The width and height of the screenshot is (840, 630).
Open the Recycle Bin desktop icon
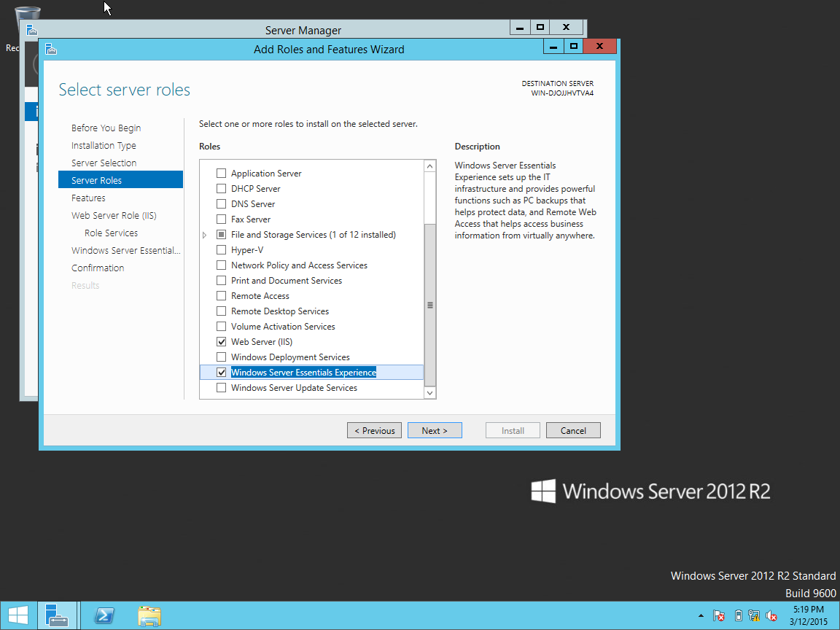coord(26,21)
